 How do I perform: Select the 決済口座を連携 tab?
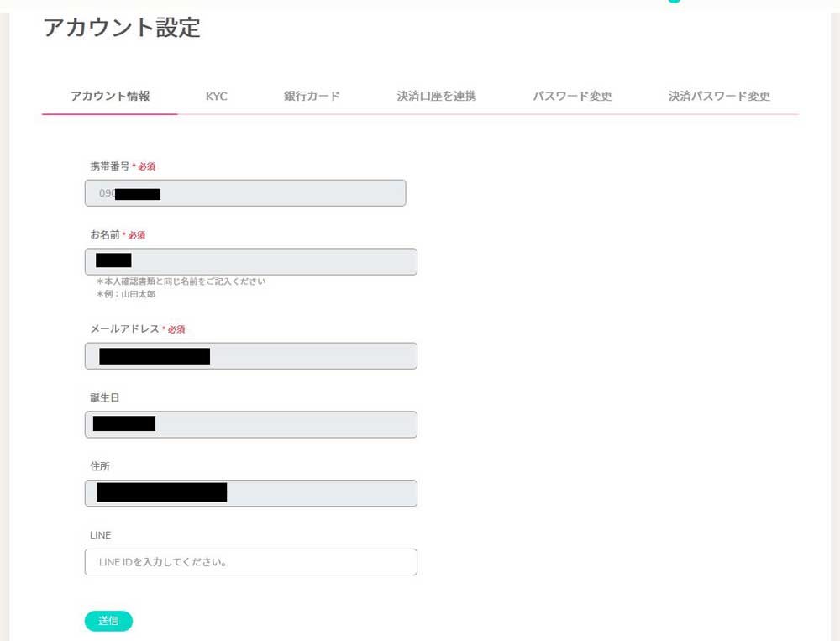(x=436, y=96)
